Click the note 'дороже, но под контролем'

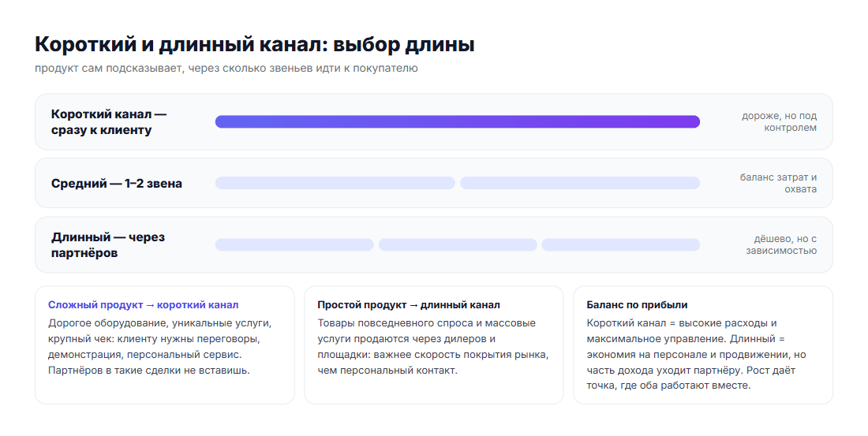click(779, 121)
